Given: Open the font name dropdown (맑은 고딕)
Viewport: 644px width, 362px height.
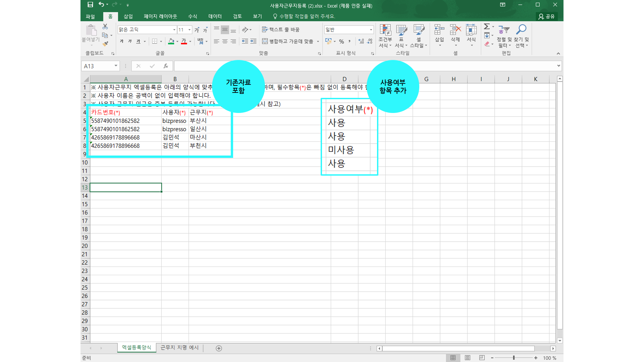Looking at the screenshot, I should [x=174, y=30].
